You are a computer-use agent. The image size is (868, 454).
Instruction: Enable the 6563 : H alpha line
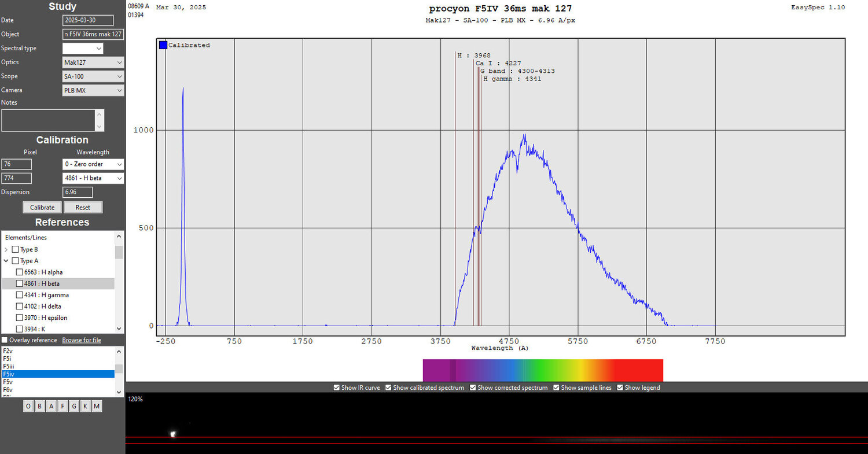point(20,272)
